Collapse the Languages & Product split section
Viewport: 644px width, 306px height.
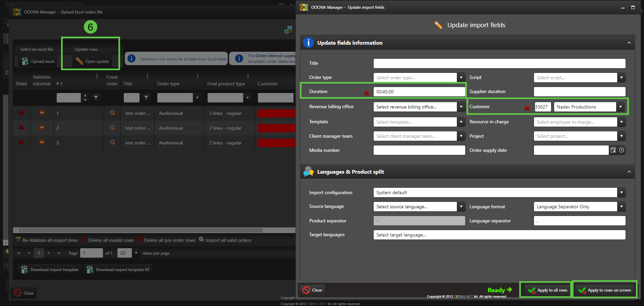pyautogui.click(x=629, y=172)
